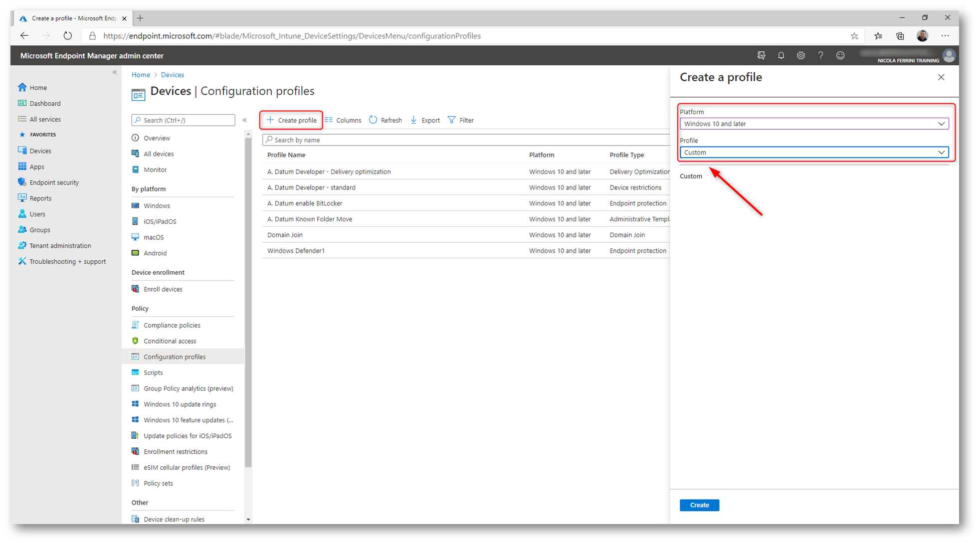The image size is (980, 545).
Task: Click browser profile avatar
Action: tap(922, 36)
